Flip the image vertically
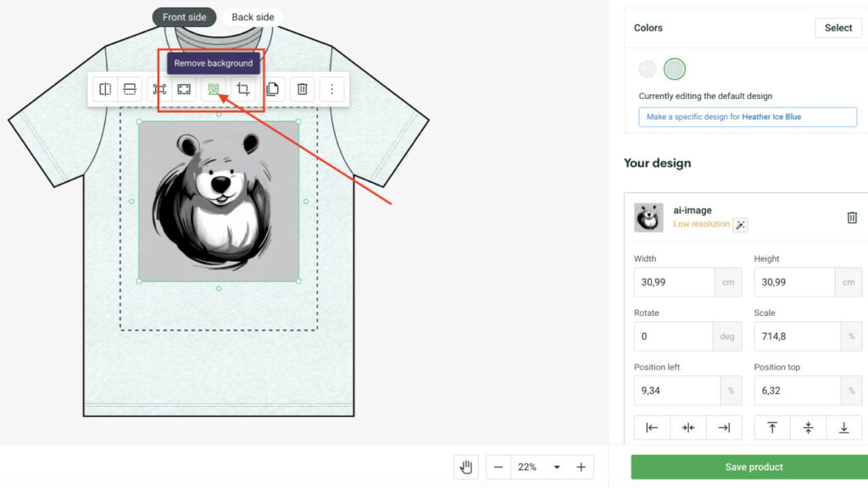Image resolution: width=868 pixels, height=488 pixels. tap(129, 89)
